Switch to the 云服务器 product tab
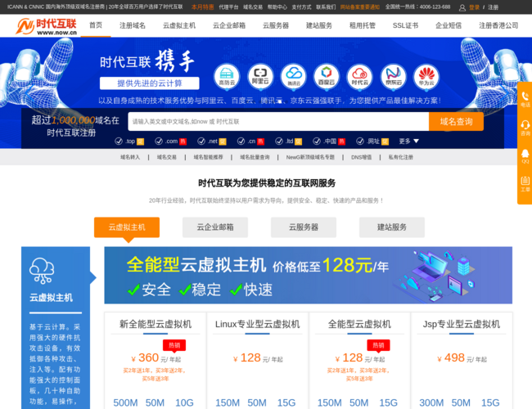Screen dimensions: 532x409 pos(304,227)
